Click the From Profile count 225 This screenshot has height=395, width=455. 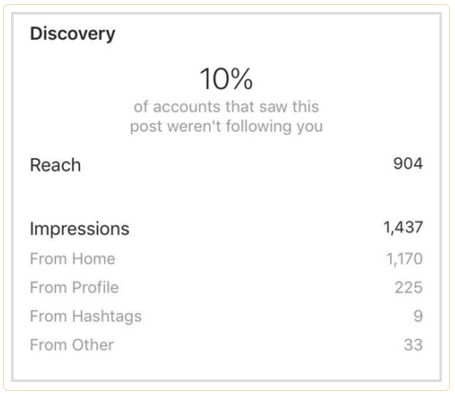pyautogui.click(x=409, y=288)
